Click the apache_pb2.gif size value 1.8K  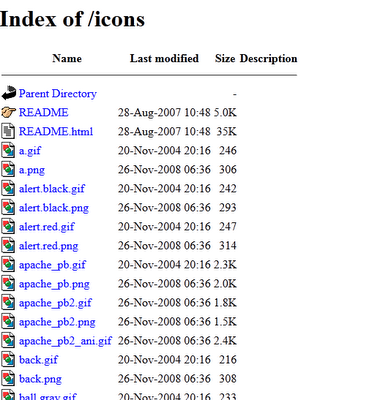225,302
